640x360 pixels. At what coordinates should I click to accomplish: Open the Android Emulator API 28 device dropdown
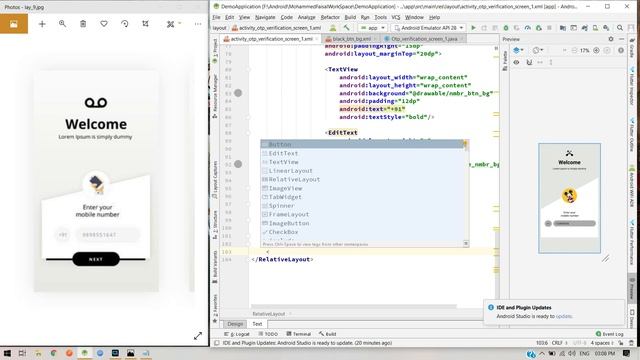(429, 28)
